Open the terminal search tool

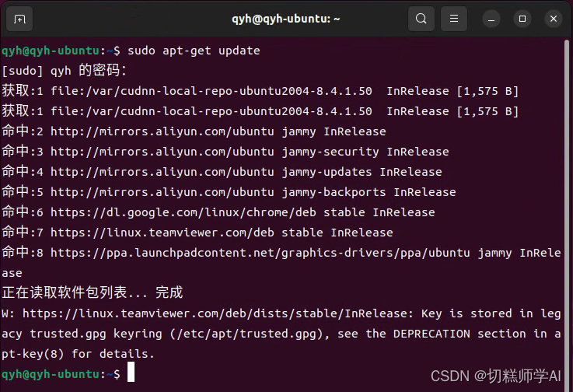coord(421,19)
